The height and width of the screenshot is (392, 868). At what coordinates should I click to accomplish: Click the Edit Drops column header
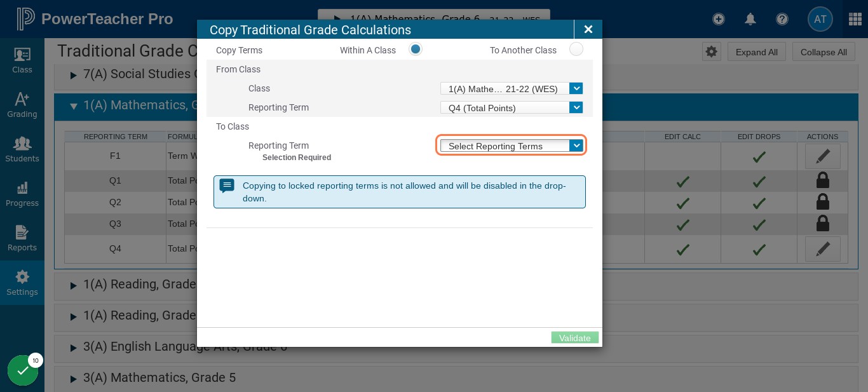click(x=759, y=137)
